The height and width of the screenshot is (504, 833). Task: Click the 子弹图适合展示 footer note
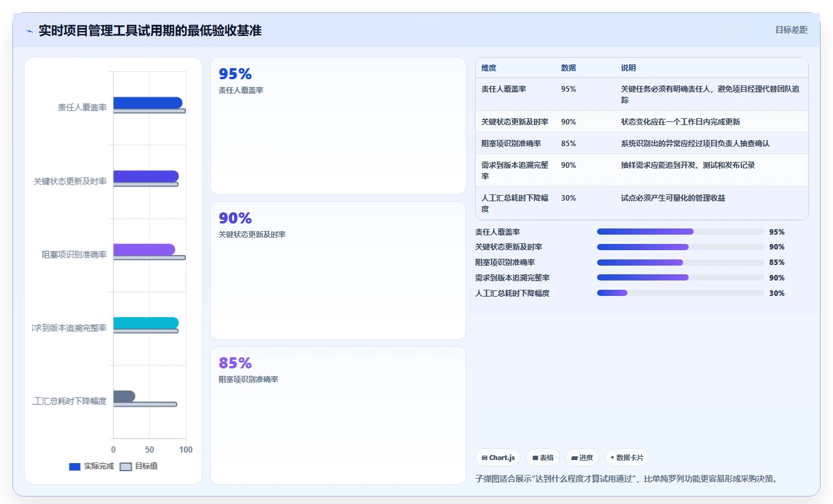tap(626, 479)
